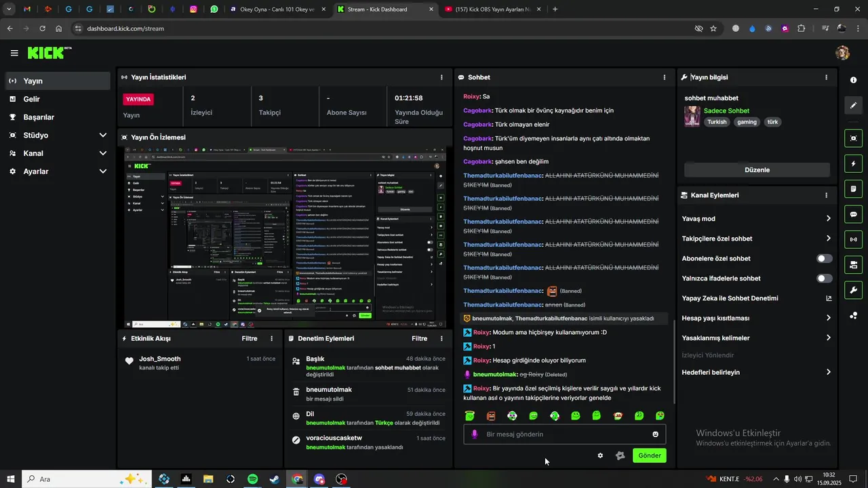Open Yayın İstatistikleri three-dot menu
Viewport: 868px width, 488px height.
pos(441,77)
